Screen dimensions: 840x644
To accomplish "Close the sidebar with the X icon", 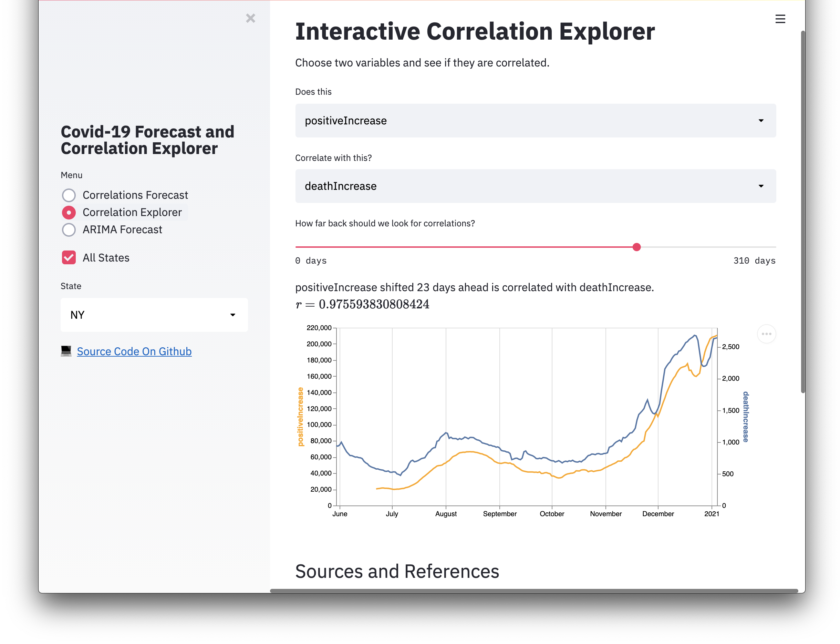I will point(250,18).
